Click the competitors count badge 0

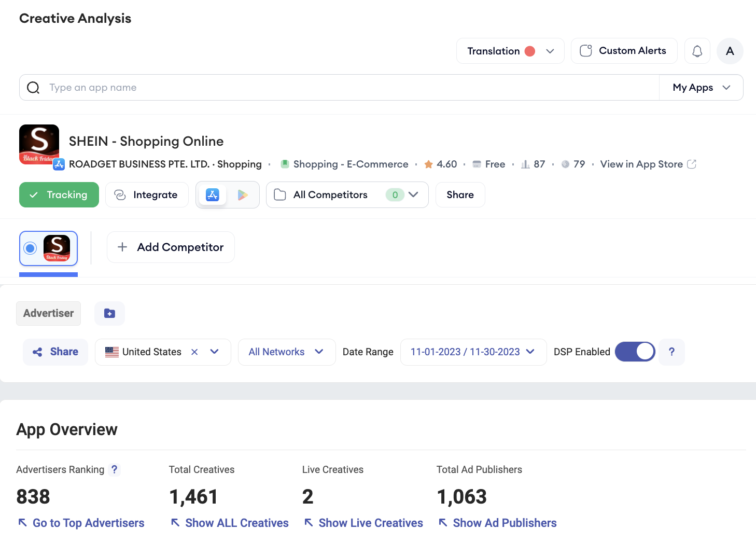tap(395, 195)
